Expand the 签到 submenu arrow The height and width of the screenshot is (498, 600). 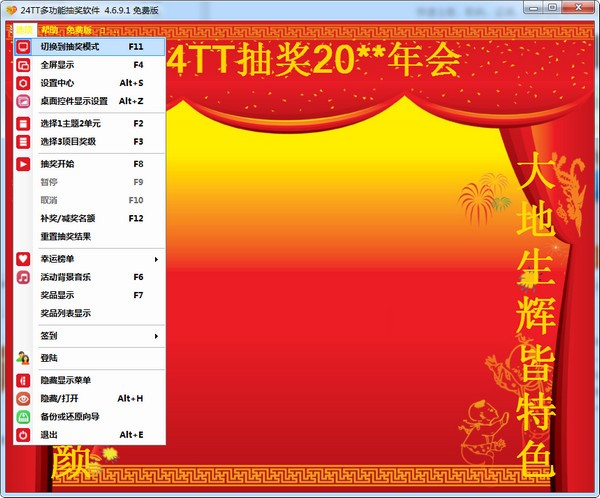point(156,336)
